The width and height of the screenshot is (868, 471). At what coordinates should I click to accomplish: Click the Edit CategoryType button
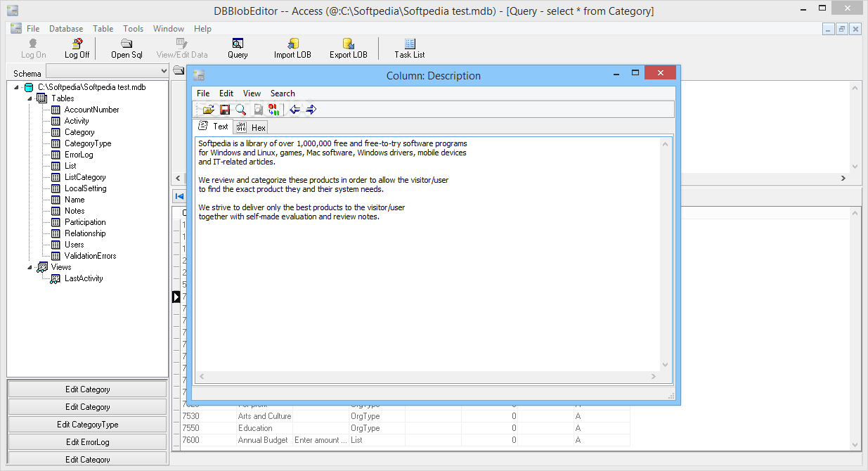click(87, 425)
